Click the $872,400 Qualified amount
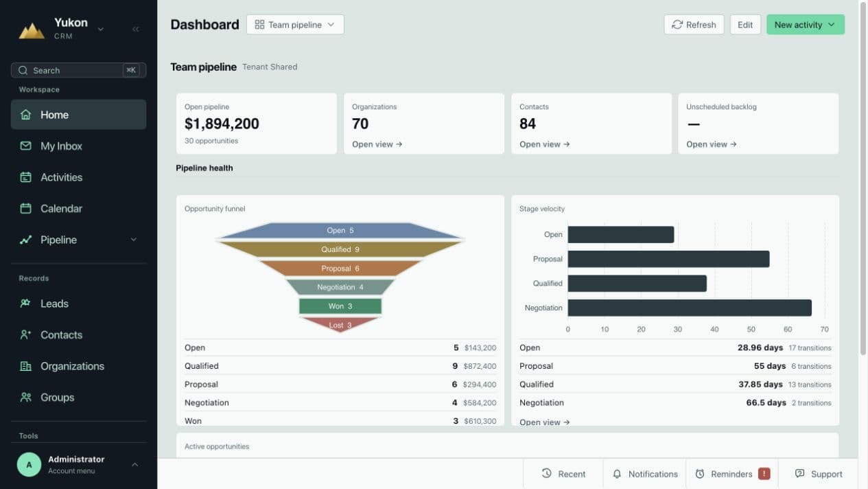The image size is (868, 489). click(x=480, y=366)
